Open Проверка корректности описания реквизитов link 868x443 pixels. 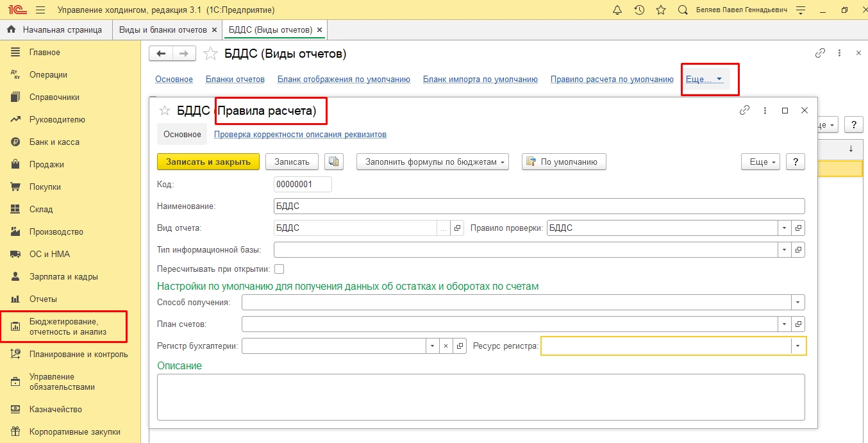point(299,135)
